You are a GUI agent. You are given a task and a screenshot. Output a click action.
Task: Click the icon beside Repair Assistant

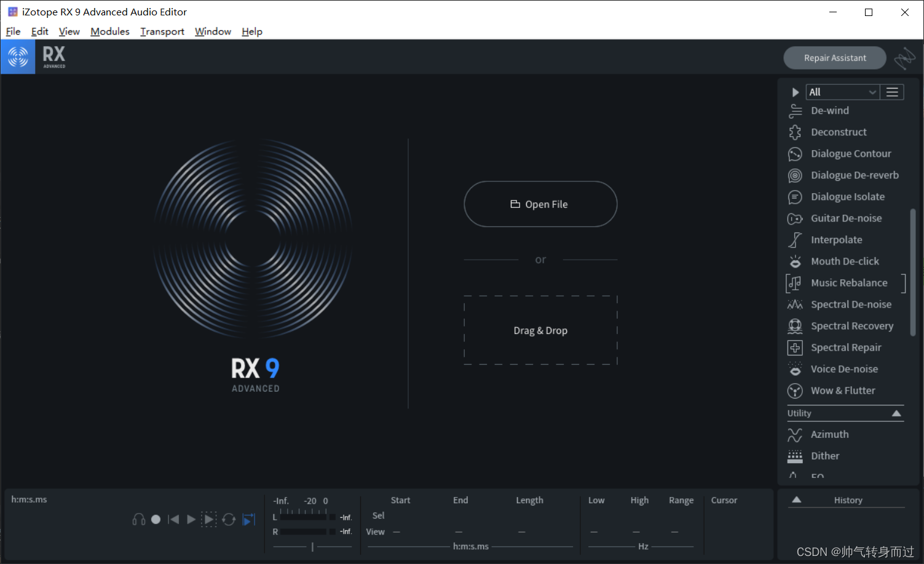pyautogui.click(x=904, y=58)
